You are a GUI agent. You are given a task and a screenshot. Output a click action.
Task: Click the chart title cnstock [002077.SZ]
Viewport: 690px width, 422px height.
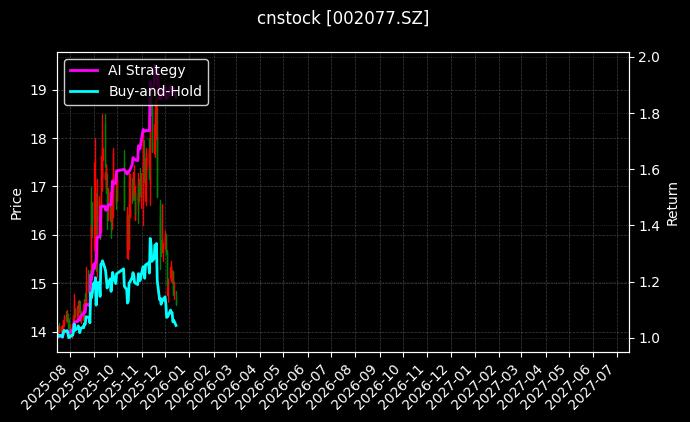(343, 18)
